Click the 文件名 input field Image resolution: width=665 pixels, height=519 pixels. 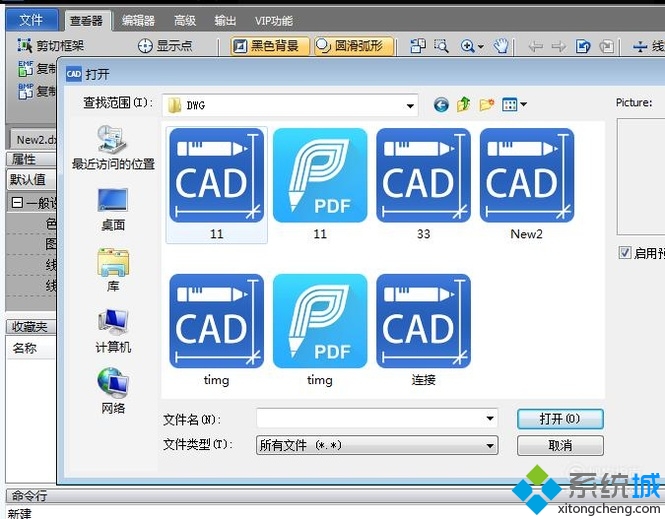click(370, 419)
